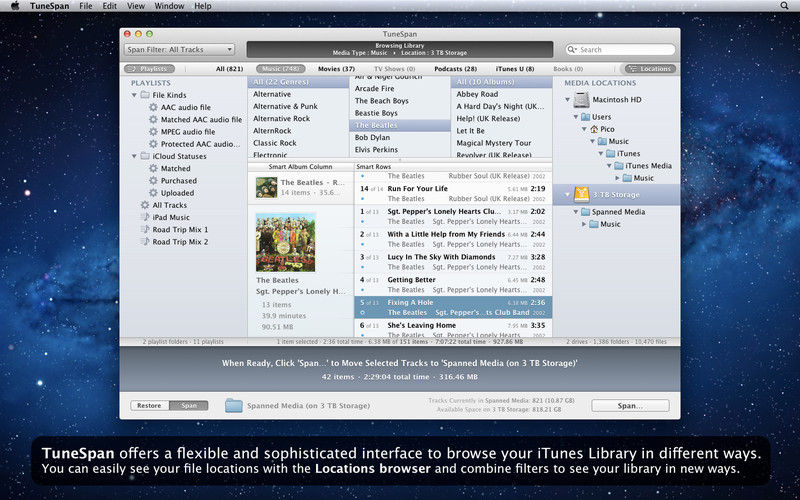Collapse the Macintosh HD tree
Screen dimensions: 800x500
[x=567, y=100]
